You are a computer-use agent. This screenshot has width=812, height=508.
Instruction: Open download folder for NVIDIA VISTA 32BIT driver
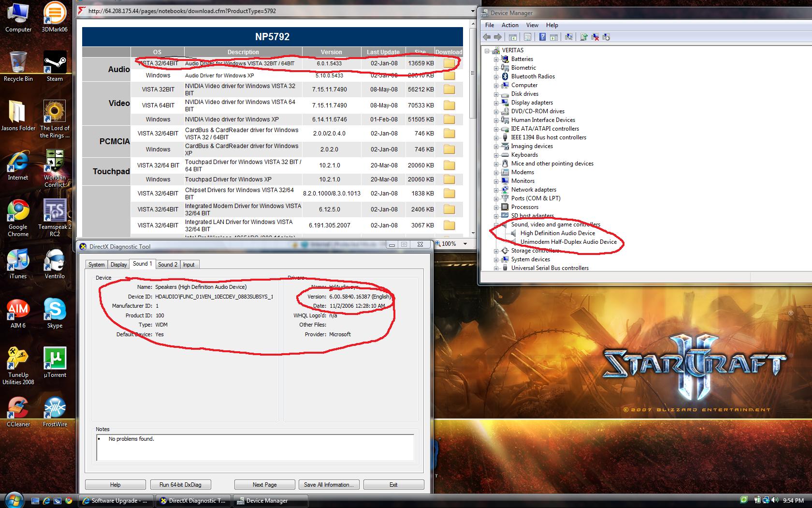click(449, 90)
